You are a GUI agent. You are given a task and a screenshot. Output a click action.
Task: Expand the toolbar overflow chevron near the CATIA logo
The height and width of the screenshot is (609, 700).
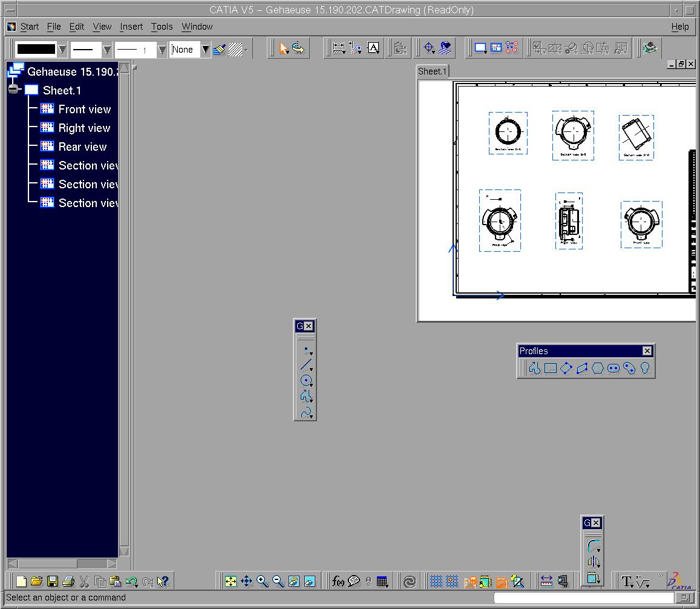(661, 576)
